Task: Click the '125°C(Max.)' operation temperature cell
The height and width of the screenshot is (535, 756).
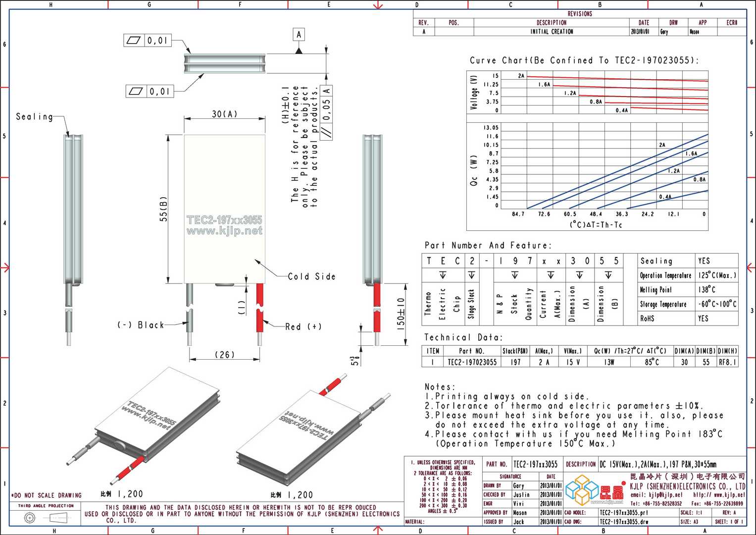Action: coord(717,275)
